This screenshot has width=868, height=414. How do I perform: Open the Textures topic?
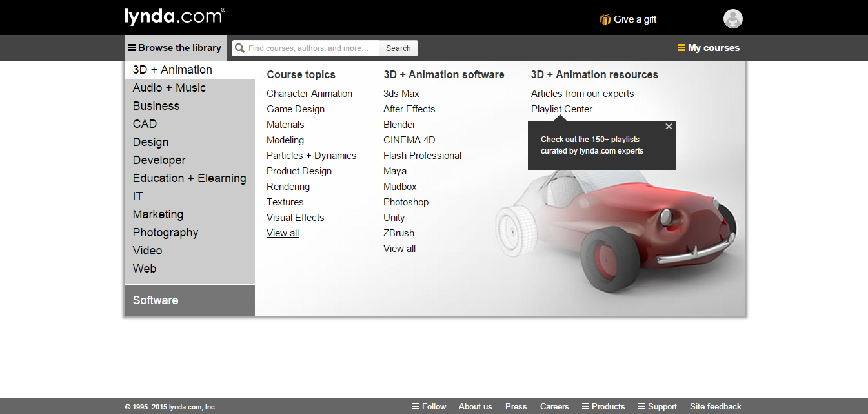[285, 202]
